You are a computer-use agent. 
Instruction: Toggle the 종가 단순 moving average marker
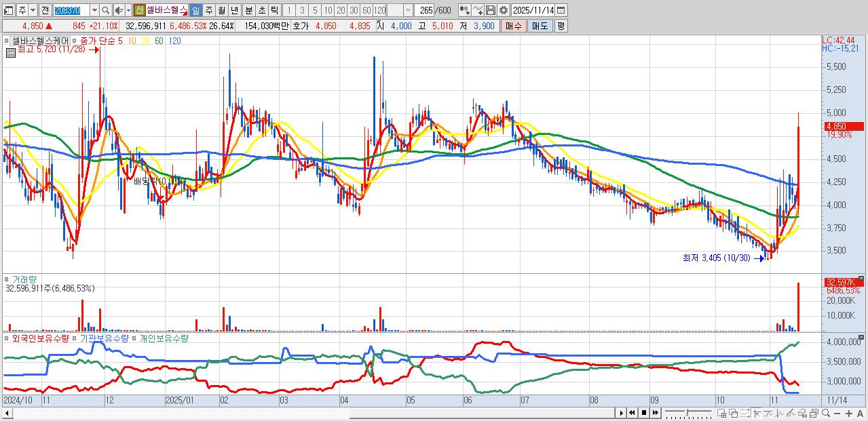75,41
